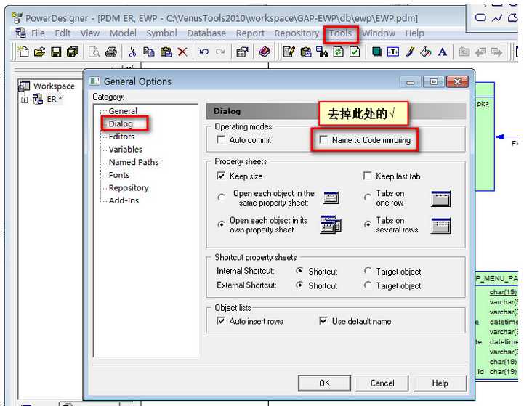Toggle Name to Code mirroring checkbox
The image size is (532, 406).
coord(323,139)
